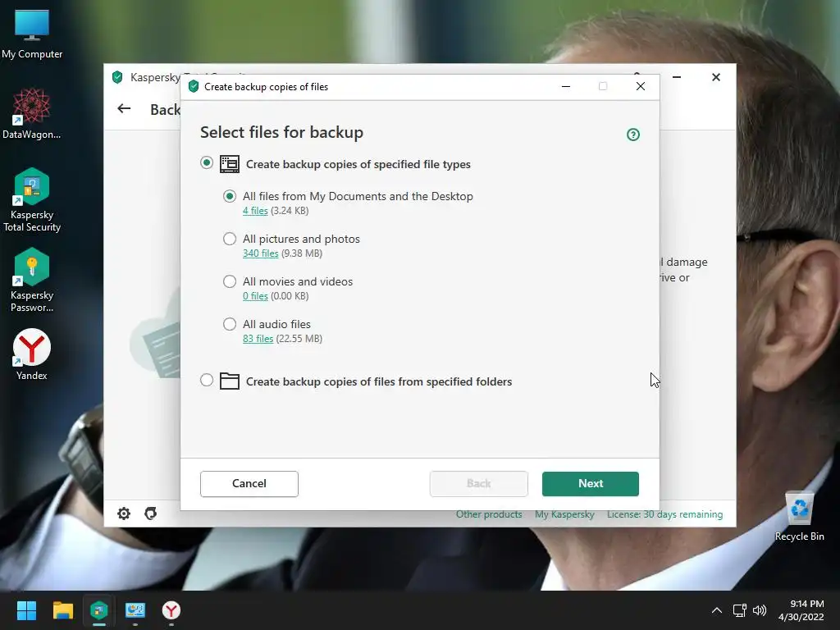Minimize the 'Create backup copies of files' dialog

(566, 86)
